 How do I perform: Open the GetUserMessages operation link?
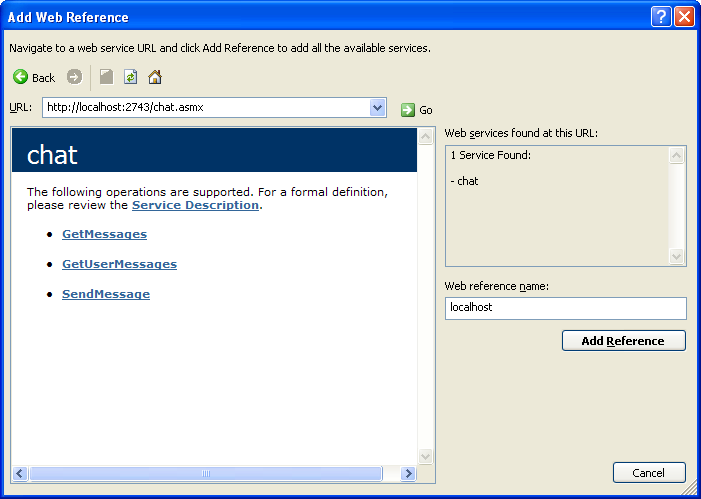click(x=119, y=264)
